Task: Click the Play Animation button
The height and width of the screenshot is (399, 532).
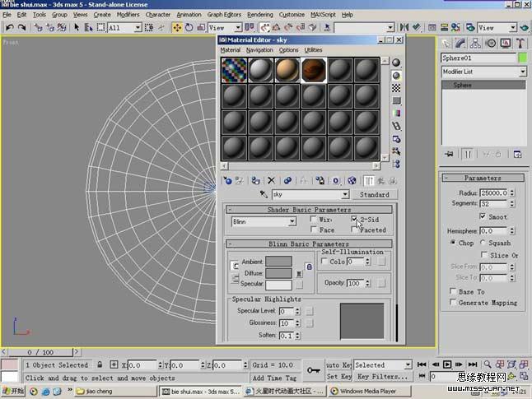Action: [447, 364]
